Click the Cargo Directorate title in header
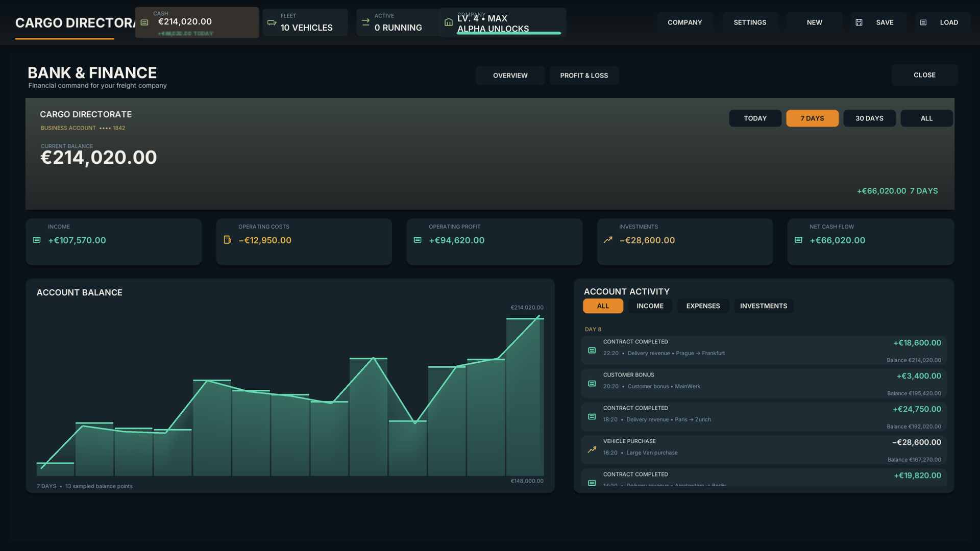Screen dimensions: 980x551 (x=75, y=23)
